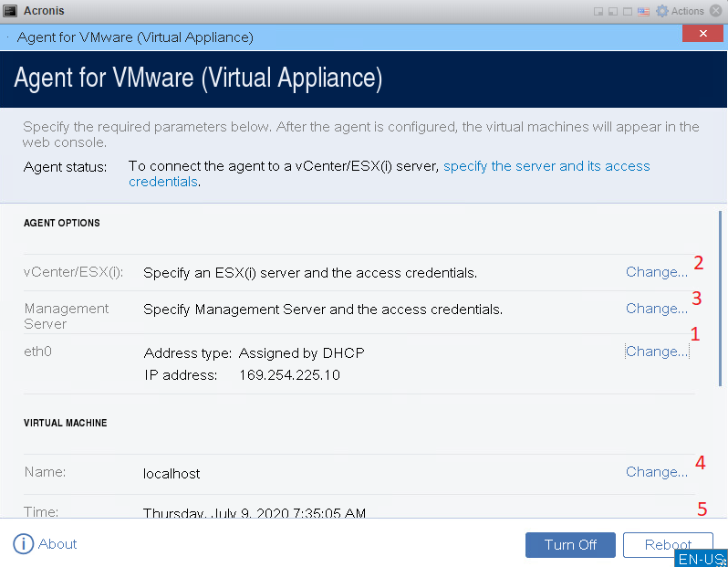Click 'Specify Management Server and the access credentials' text
Viewport: 728px width, 567px height.
pyautogui.click(x=323, y=310)
